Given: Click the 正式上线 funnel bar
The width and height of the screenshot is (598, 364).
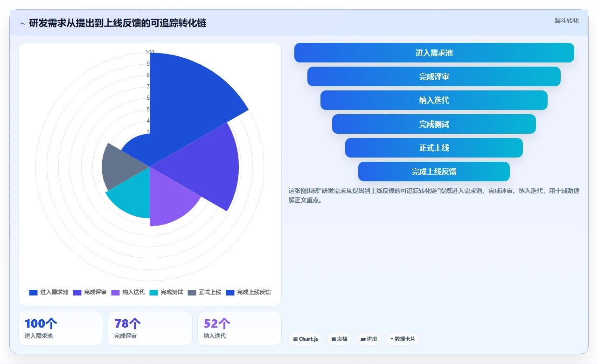Looking at the screenshot, I should (x=434, y=148).
